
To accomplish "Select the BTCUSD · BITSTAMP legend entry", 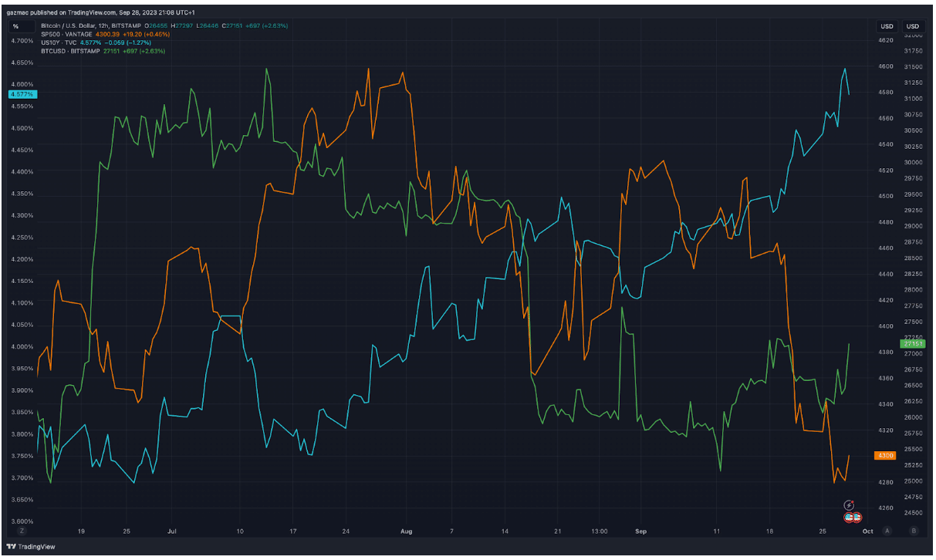I will coord(70,51).
